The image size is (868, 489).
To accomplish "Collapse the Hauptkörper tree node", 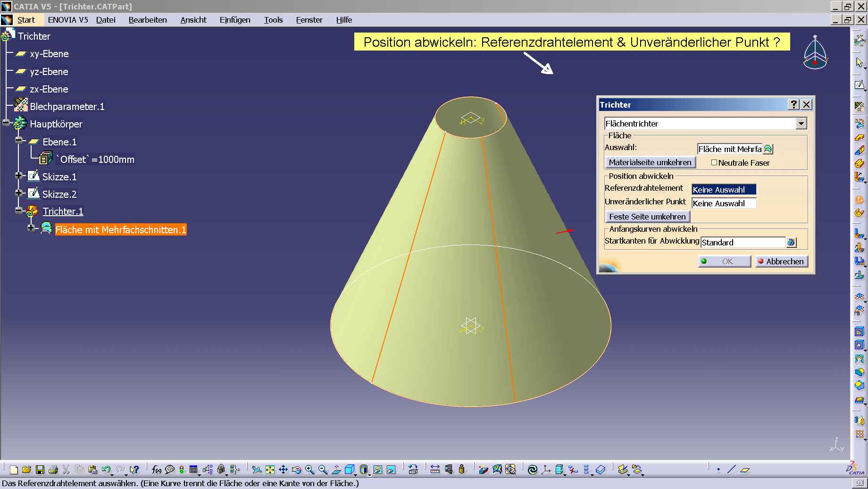I will 6,123.
